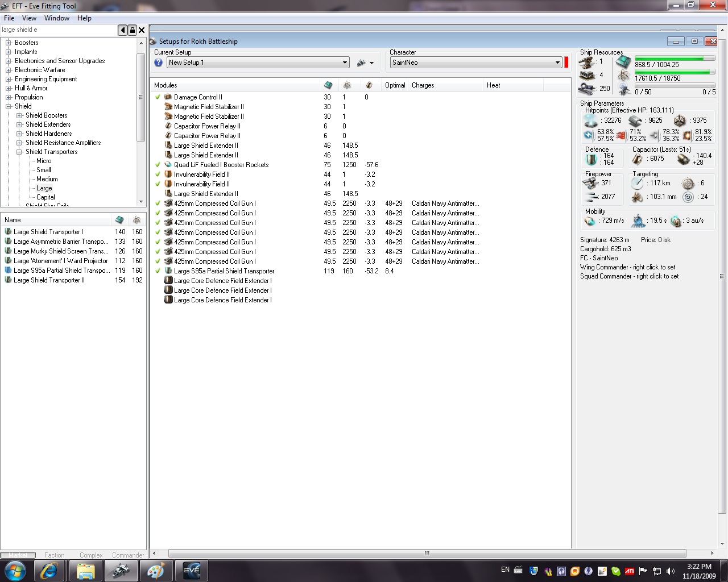
Task: Clear the search with the X icon
Action: tap(142, 30)
